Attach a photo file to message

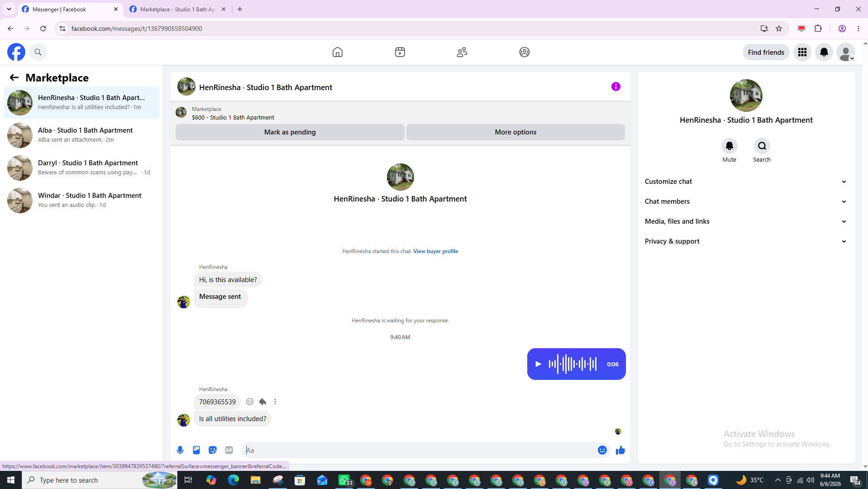pos(196,450)
